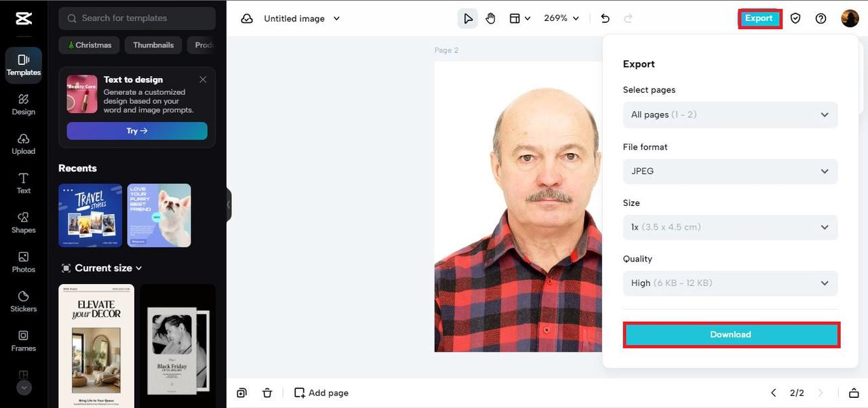Focus the Search for templates field
The image size is (868, 408).
click(x=137, y=18)
